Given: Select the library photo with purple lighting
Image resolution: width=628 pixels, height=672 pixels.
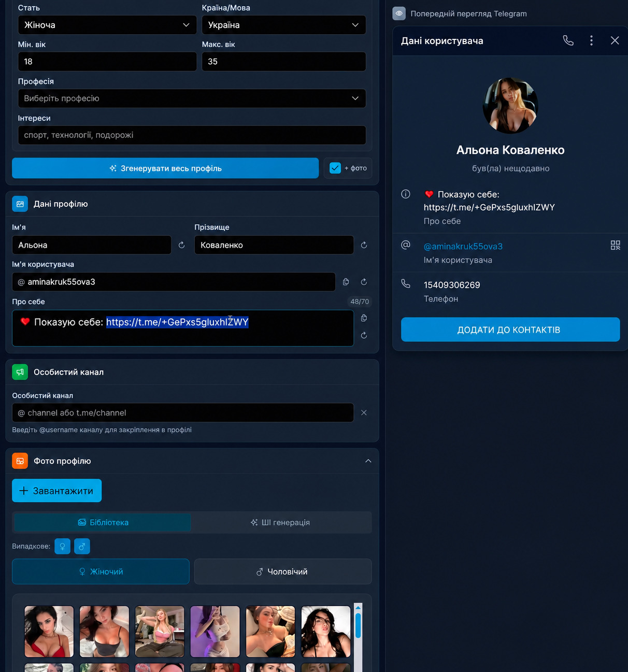Looking at the screenshot, I should pos(215,632).
